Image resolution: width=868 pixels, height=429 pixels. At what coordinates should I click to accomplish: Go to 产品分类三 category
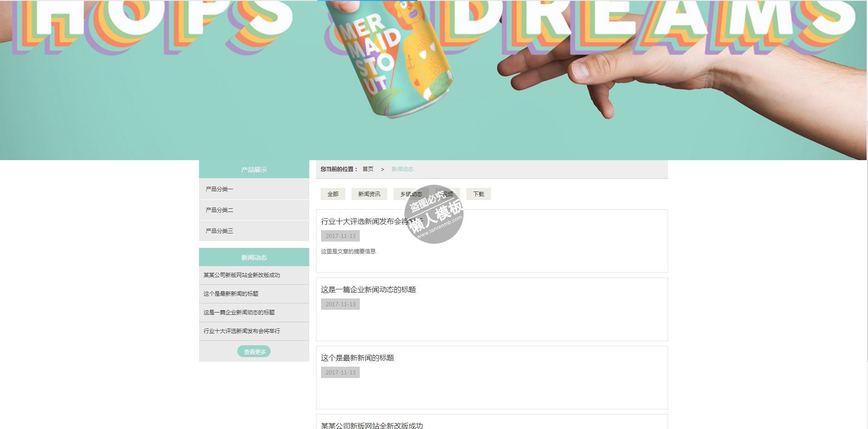click(x=220, y=231)
